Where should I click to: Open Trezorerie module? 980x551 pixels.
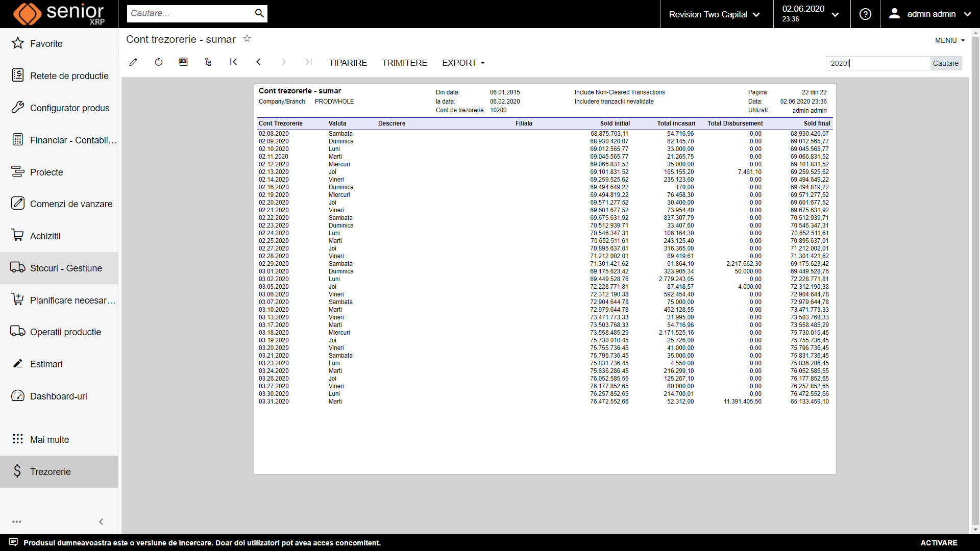pyautogui.click(x=59, y=472)
